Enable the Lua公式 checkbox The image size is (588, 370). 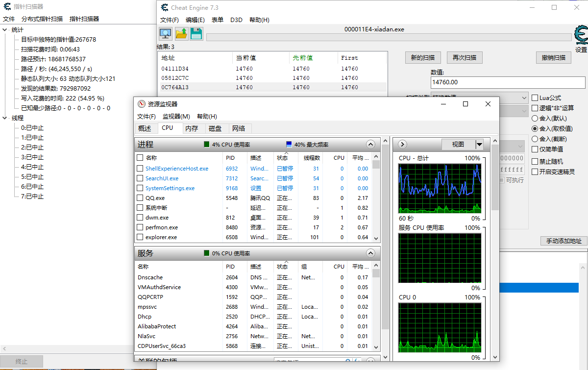click(x=535, y=98)
